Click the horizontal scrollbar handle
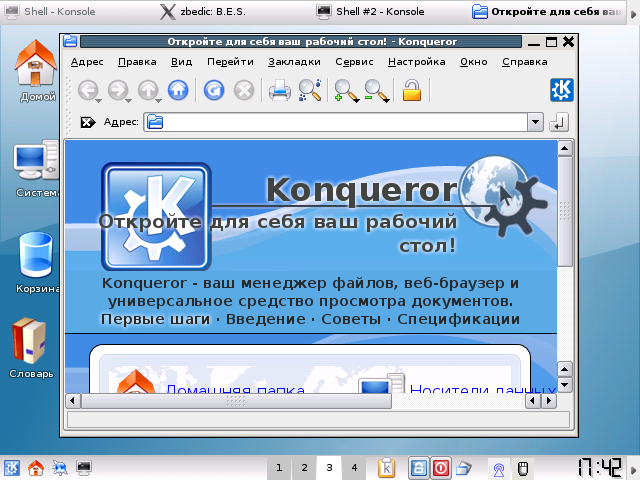The width and height of the screenshot is (640, 480). [236, 401]
